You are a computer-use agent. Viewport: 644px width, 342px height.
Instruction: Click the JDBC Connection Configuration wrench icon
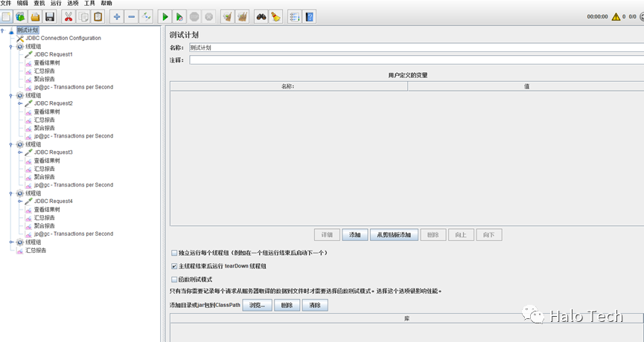point(19,38)
